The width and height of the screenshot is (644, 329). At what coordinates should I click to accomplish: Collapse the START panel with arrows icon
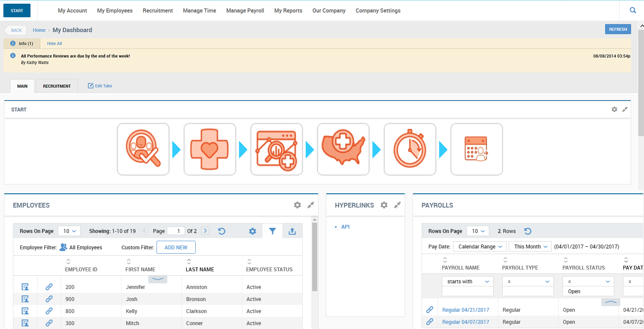click(x=625, y=109)
